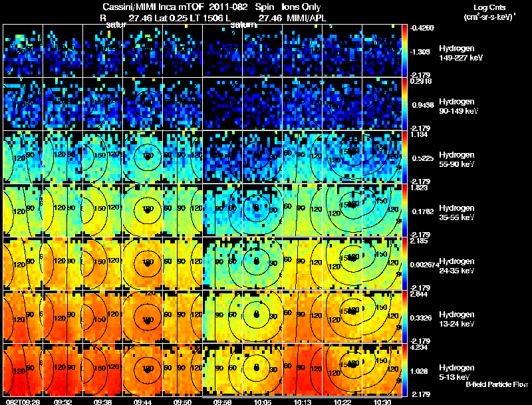Click the 'Hydrogen 90-149 keV' row label
Screen dimensions: 532x405
click(x=459, y=106)
